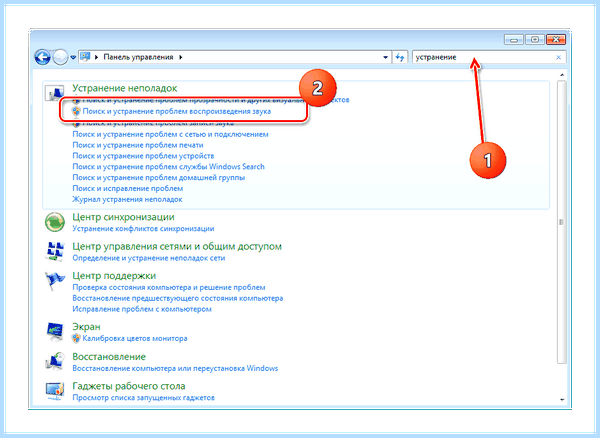600x438 pixels.
Task: Click the vertical scrollbar thumb
Action: [x=562, y=222]
